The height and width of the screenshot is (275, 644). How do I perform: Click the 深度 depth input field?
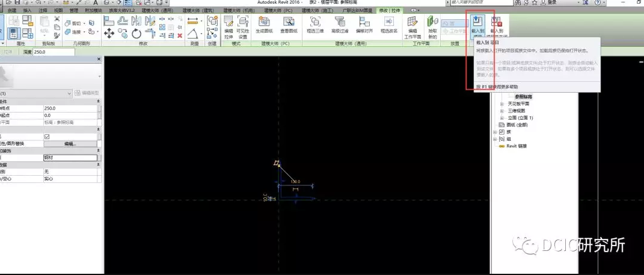(54, 52)
